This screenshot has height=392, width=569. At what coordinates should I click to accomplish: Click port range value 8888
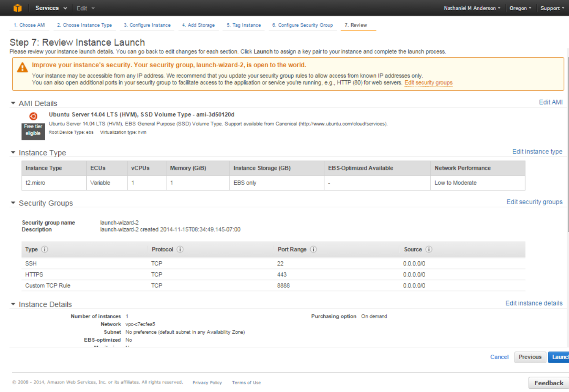coord(283,285)
